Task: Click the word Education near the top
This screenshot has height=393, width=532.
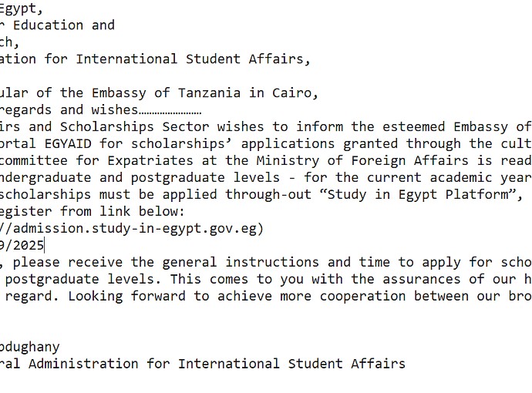Action: point(51,25)
